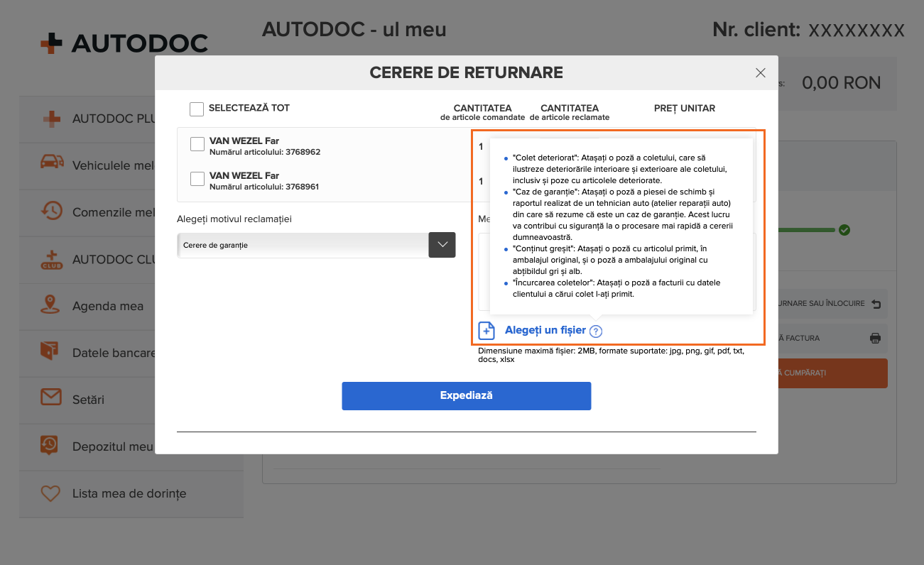
Task: Select the checkbox for article 3768961
Action: pos(197,179)
